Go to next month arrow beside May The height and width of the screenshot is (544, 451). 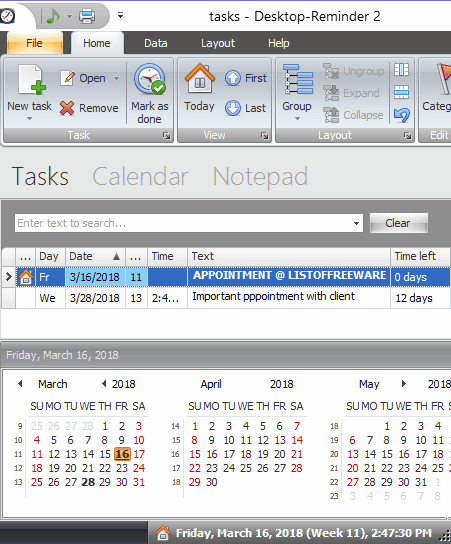click(404, 384)
